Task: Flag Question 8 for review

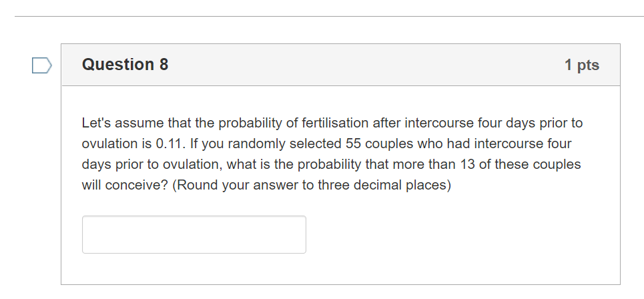Action: tap(42, 65)
